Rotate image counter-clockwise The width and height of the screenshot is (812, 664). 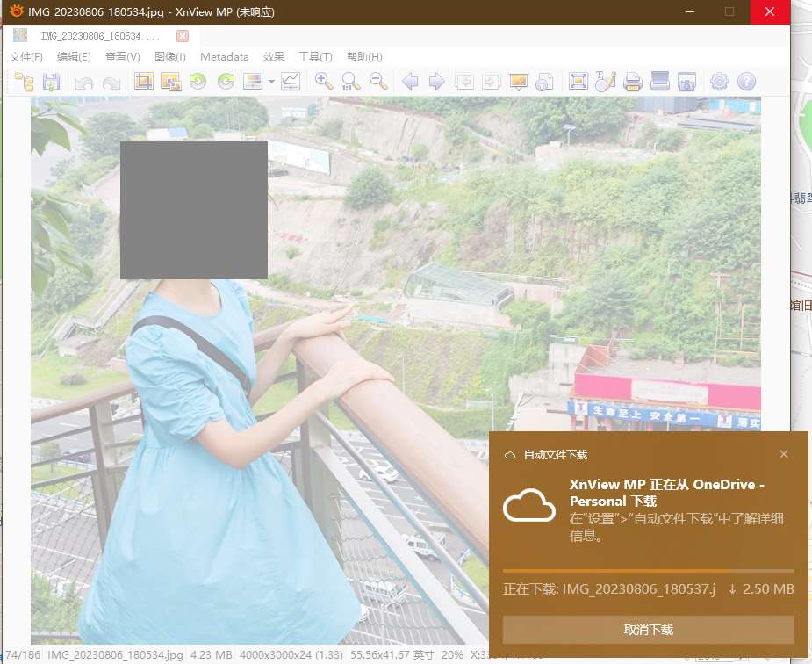198,82
